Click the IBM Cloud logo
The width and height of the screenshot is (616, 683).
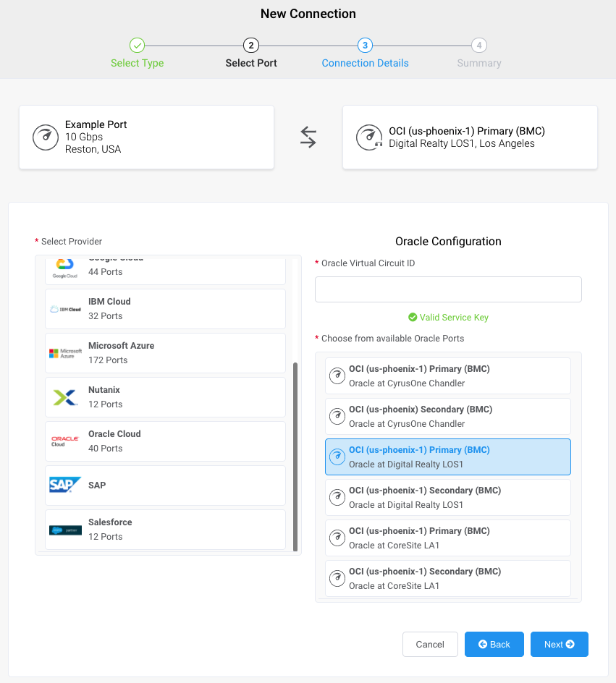65,309
